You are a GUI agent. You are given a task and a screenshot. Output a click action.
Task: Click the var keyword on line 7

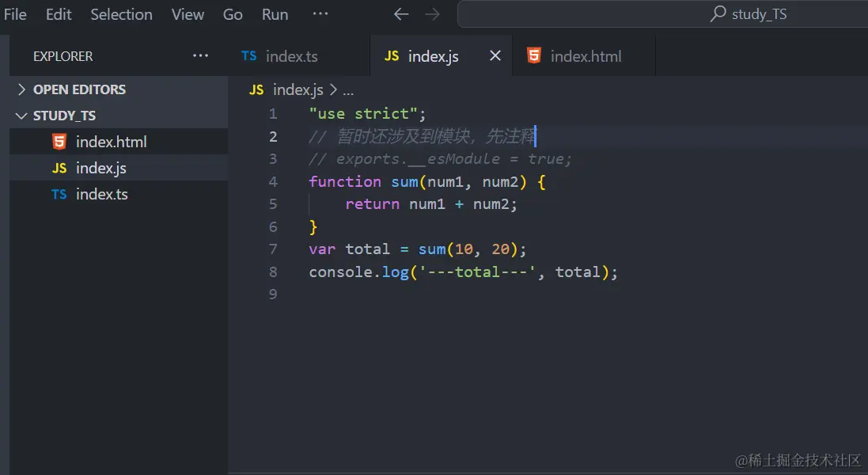[x=322, y=249]
